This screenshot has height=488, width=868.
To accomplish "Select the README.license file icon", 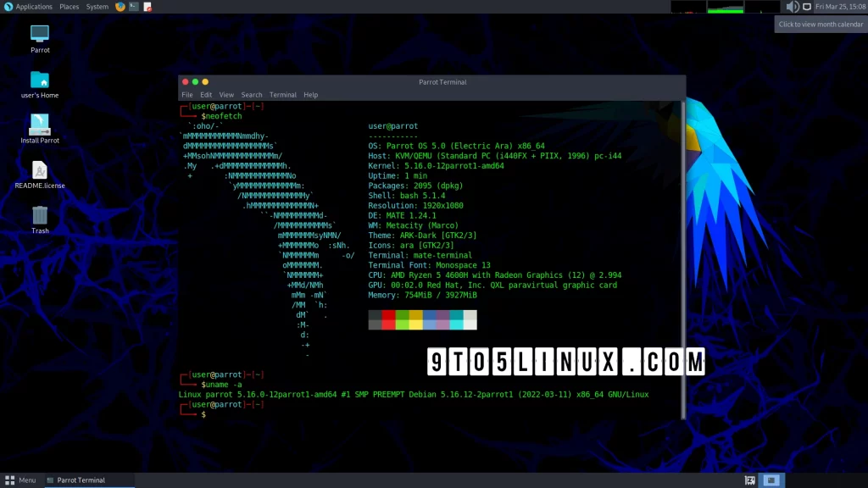I will point(40,171).
